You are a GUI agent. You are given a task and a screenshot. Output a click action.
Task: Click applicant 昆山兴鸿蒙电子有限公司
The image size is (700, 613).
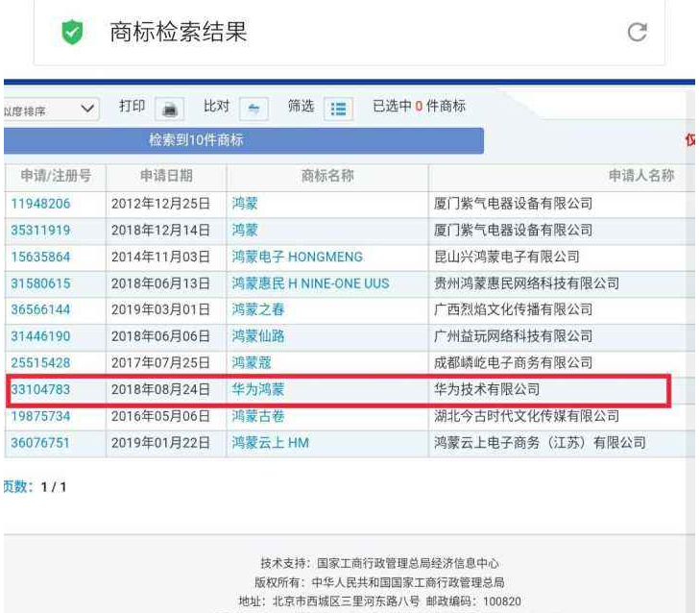[x=507, y=257]
